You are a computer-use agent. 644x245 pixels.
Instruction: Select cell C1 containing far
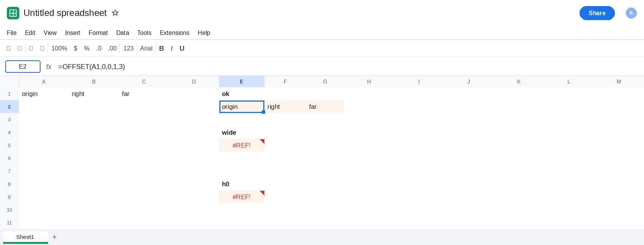[x=144, y=94]
